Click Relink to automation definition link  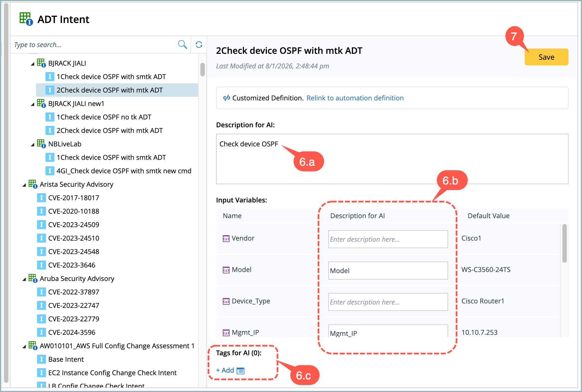(355, 98)
